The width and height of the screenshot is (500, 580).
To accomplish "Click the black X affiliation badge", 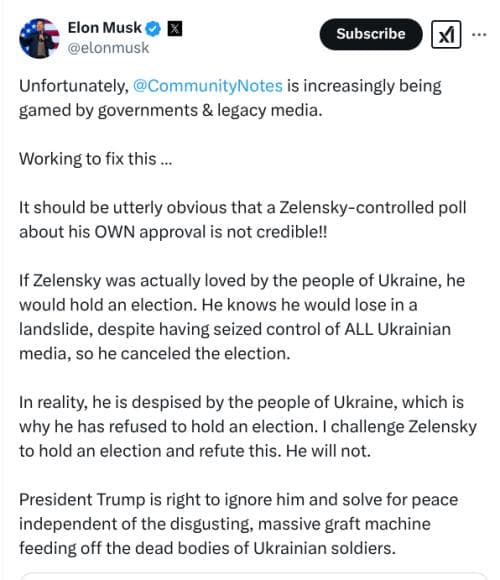I will point(175,28).
